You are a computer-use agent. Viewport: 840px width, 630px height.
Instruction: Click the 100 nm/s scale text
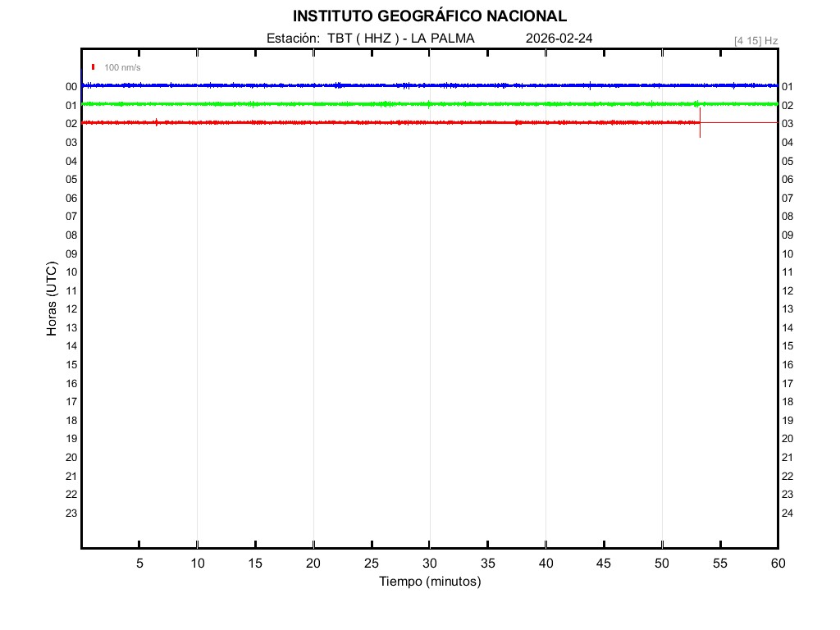122,67
